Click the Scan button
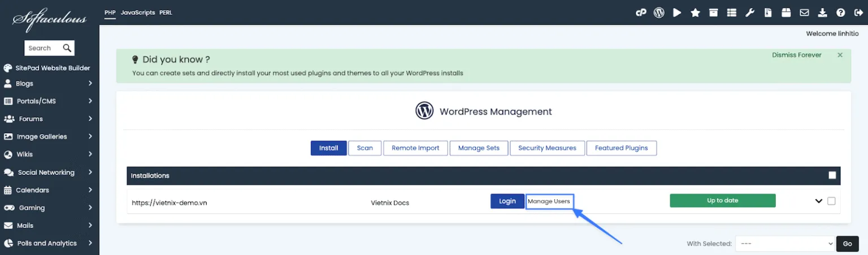Screen dimensions: 868x255 (x=364, y=148)
